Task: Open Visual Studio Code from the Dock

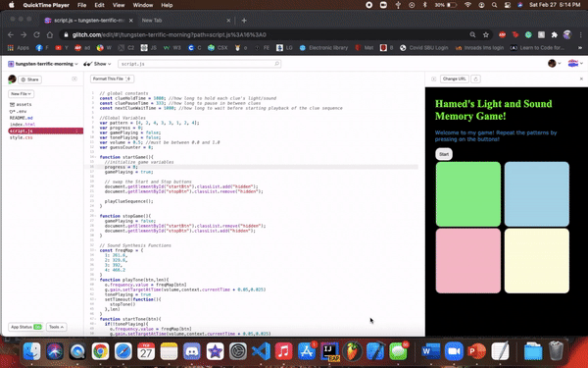Action: click(261, 352)
